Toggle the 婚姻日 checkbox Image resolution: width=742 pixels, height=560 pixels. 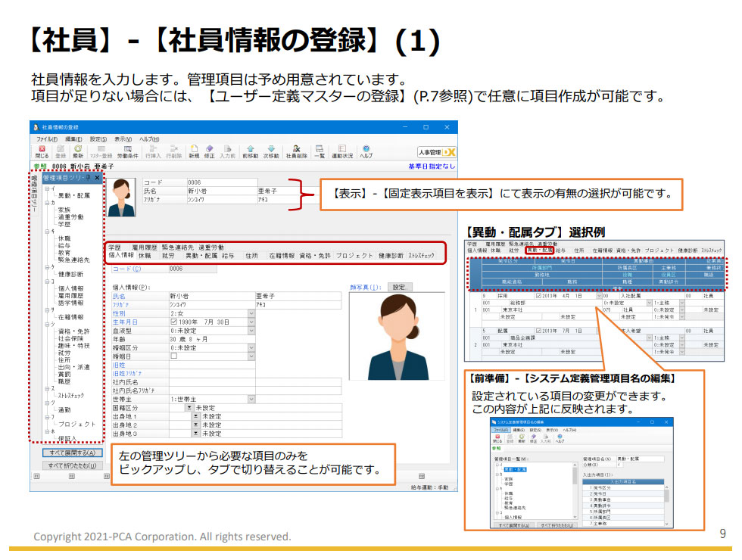pyautogui.click(x=173, y=355)
